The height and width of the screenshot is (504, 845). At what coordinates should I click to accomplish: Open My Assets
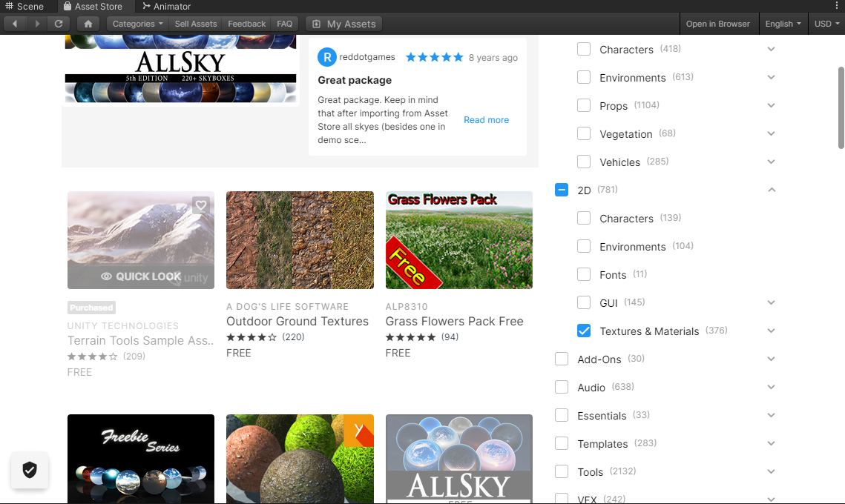pos(343,24)
